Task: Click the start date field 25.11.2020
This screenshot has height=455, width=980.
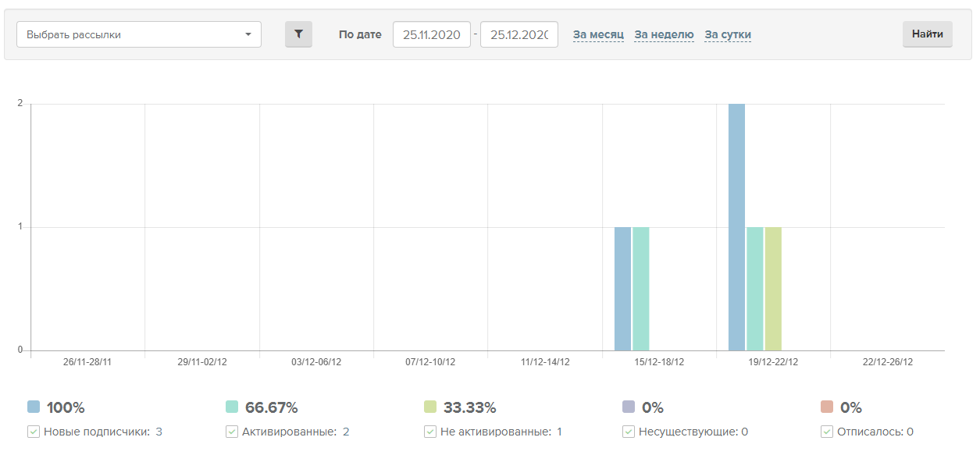Action: coord(431,34)
